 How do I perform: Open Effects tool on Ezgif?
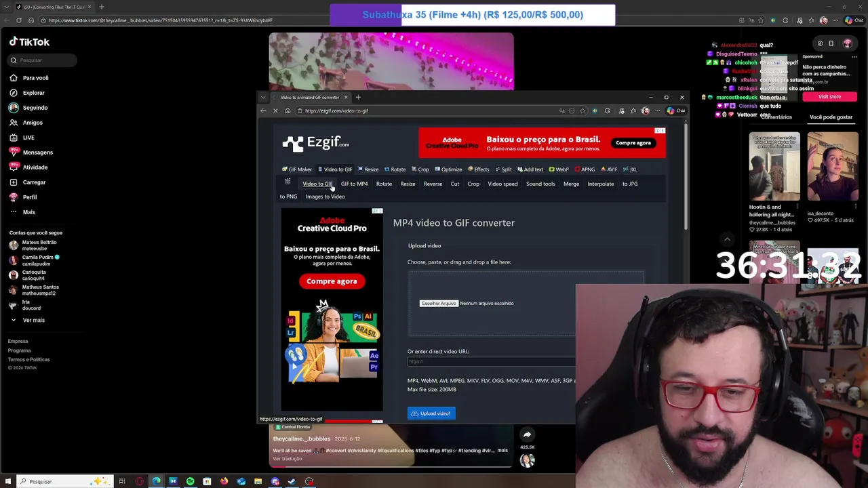pyautogui.click(x=478, y=169)
